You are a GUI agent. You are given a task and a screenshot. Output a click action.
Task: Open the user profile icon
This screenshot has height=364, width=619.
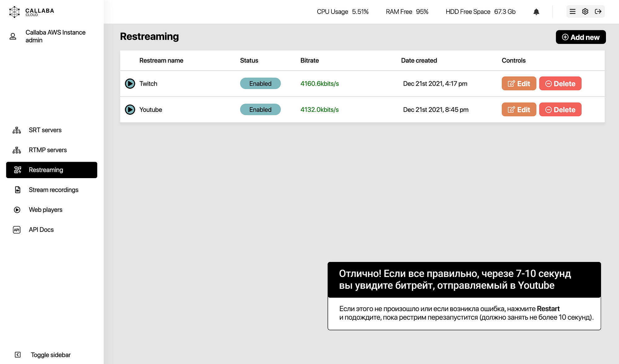[x=13, y=36]
